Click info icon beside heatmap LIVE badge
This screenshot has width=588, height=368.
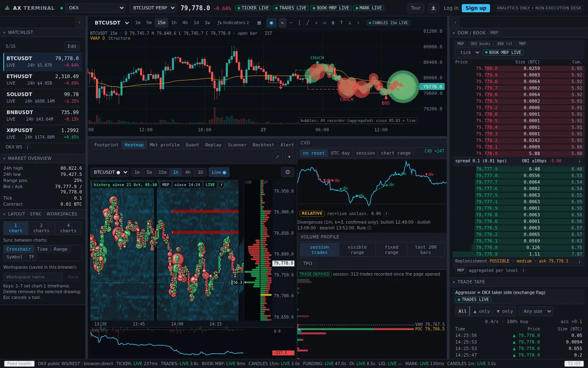click(221, 185)
